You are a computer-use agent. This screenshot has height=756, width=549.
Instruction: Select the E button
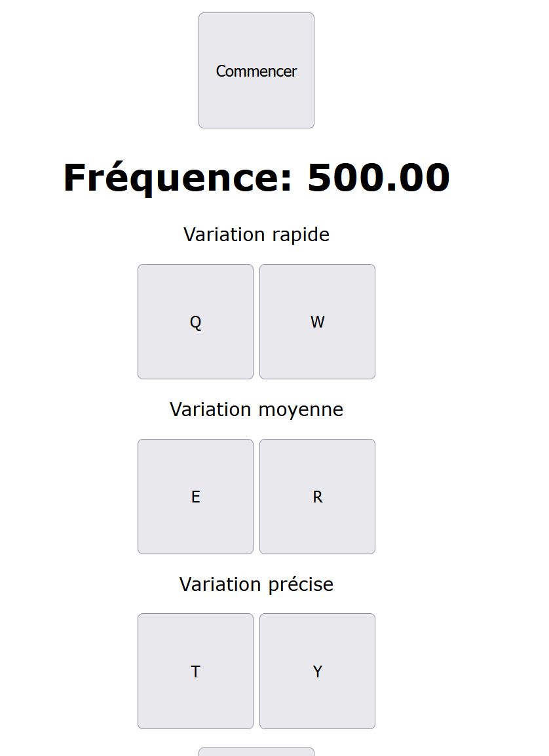195,497
